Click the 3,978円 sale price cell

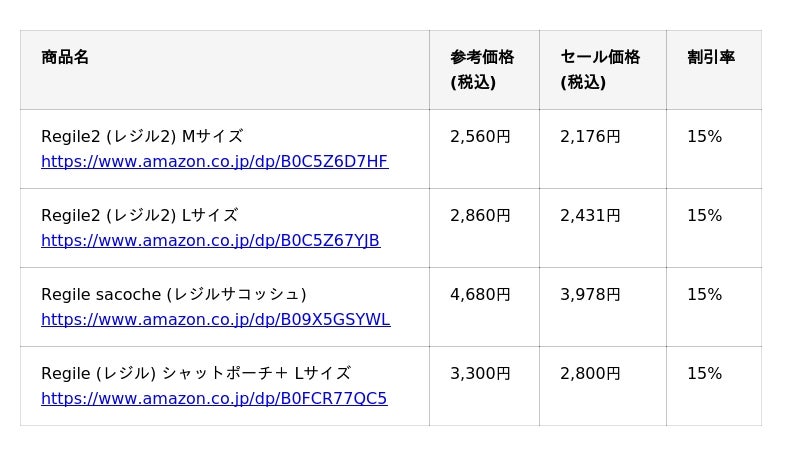pos(590,294)
